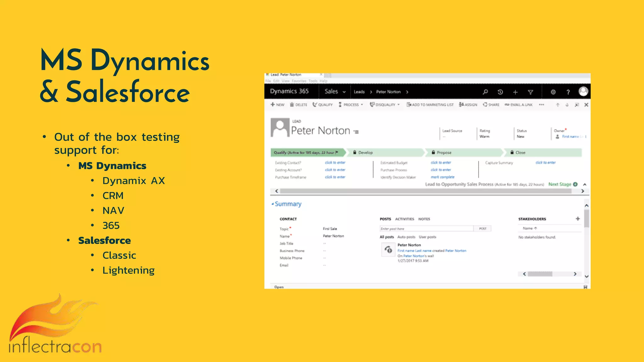The image size is (644, 362).
Task: Click DELETE trash command
Action: pyautogui.click(x=298, y=105)
